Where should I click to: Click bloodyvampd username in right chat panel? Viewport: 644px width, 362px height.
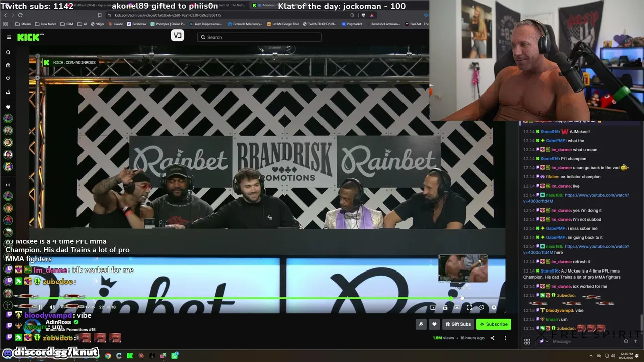pos(560,311)
